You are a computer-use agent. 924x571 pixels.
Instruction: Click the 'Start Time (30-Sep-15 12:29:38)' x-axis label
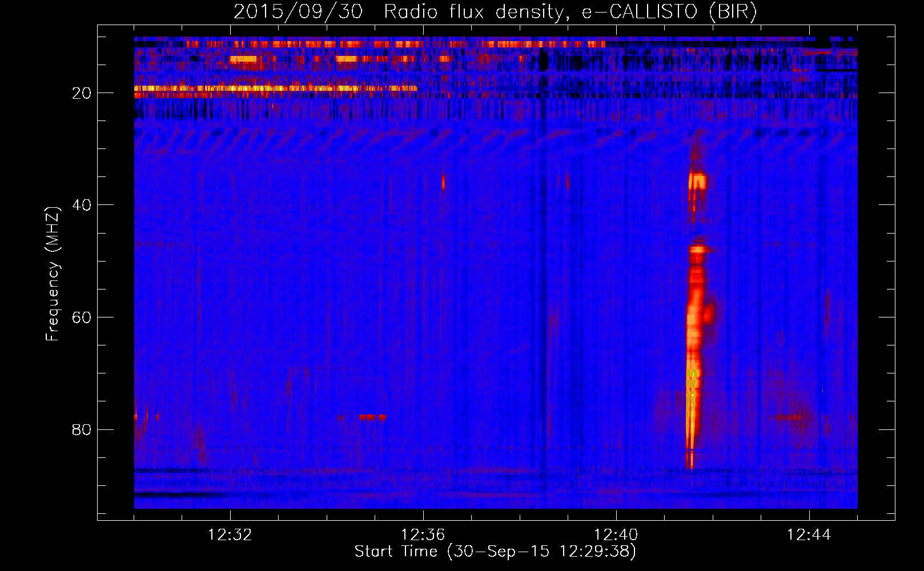point(495,552)
